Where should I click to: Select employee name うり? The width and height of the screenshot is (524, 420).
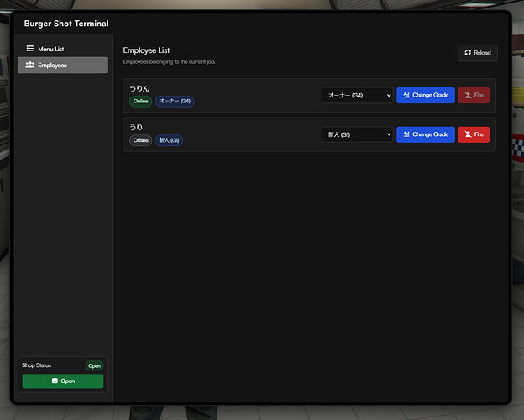(136, 128)
